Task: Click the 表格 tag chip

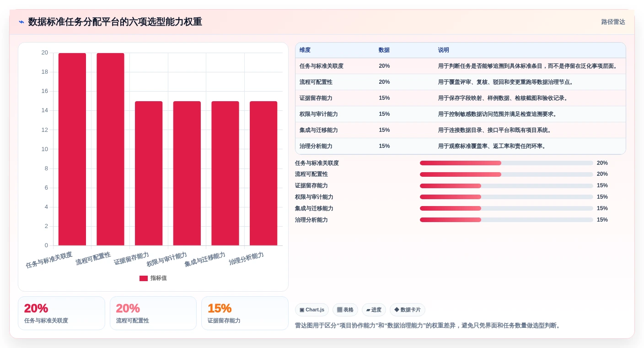Action: 345,310
